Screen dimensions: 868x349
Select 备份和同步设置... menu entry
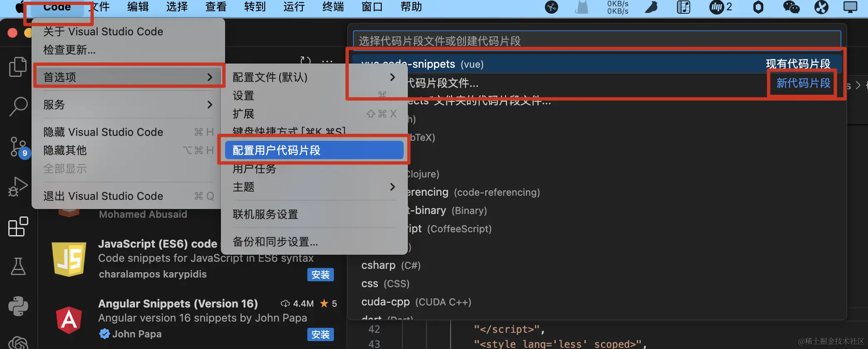pyautogui.click(x=314, y=242)
